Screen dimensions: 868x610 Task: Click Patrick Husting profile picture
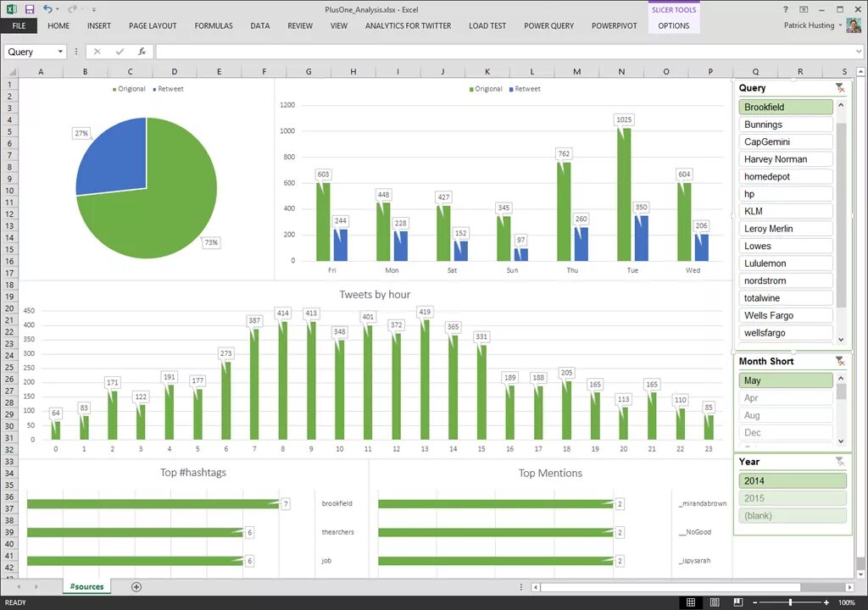pos(853,25)
